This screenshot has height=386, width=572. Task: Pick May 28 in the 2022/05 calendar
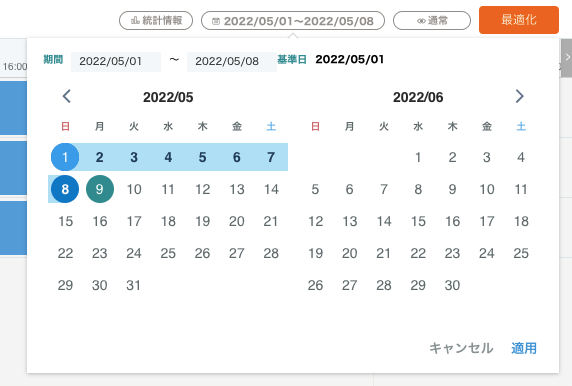click(271, 253)
